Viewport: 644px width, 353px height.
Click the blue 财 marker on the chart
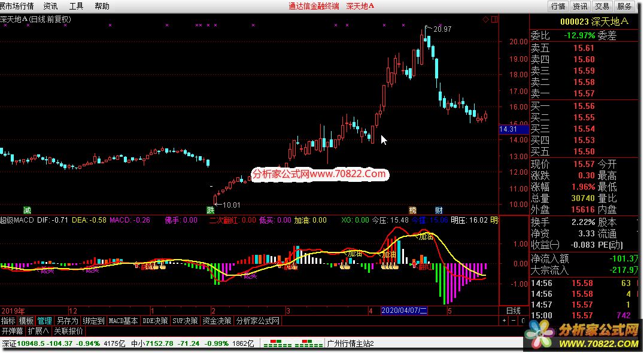tap(439, 211)
